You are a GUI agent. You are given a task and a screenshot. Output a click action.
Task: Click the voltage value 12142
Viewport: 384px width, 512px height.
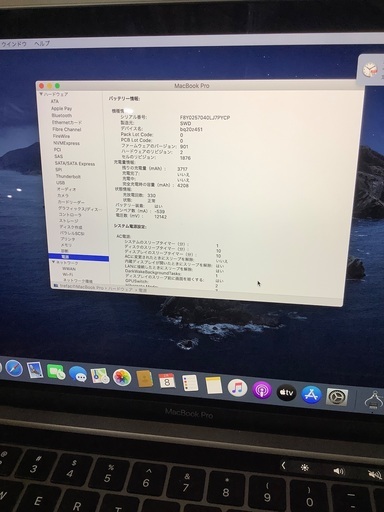click(x=160, y=217)
